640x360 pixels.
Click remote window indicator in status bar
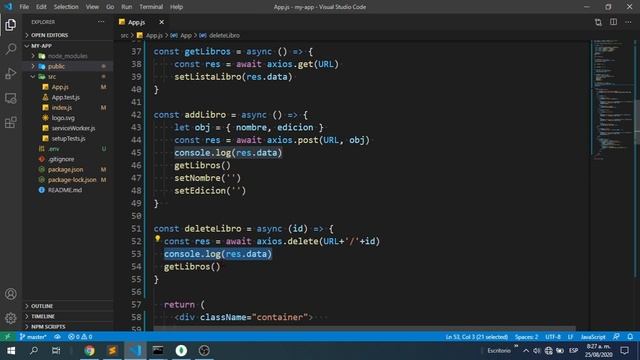click(7, 337)
